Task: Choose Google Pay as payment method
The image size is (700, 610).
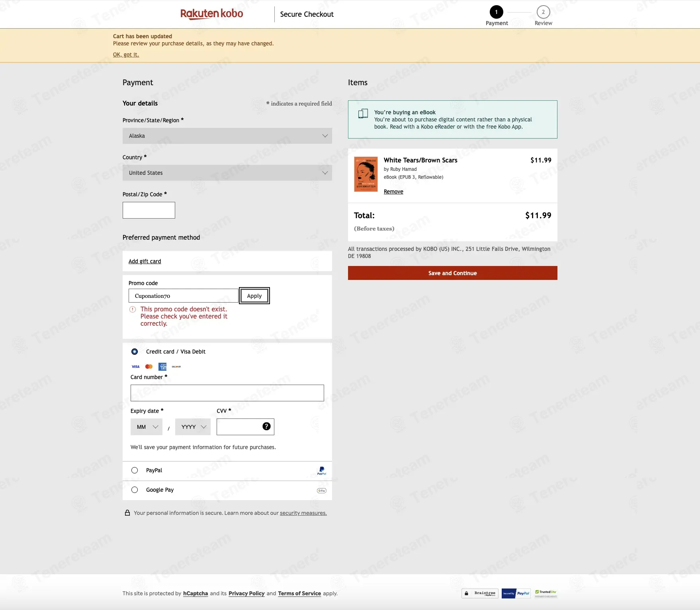Action: point(135,490)
